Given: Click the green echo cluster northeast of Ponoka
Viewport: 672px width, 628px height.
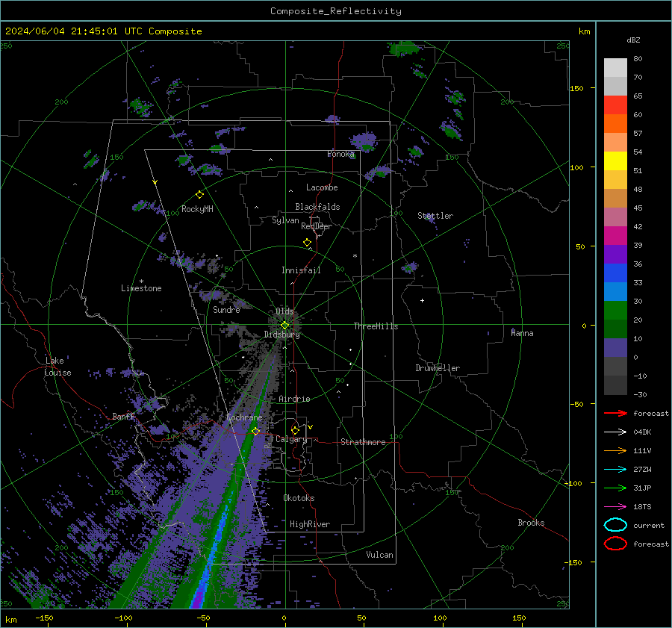Looking at the screenshot, I should coord(364,141).
